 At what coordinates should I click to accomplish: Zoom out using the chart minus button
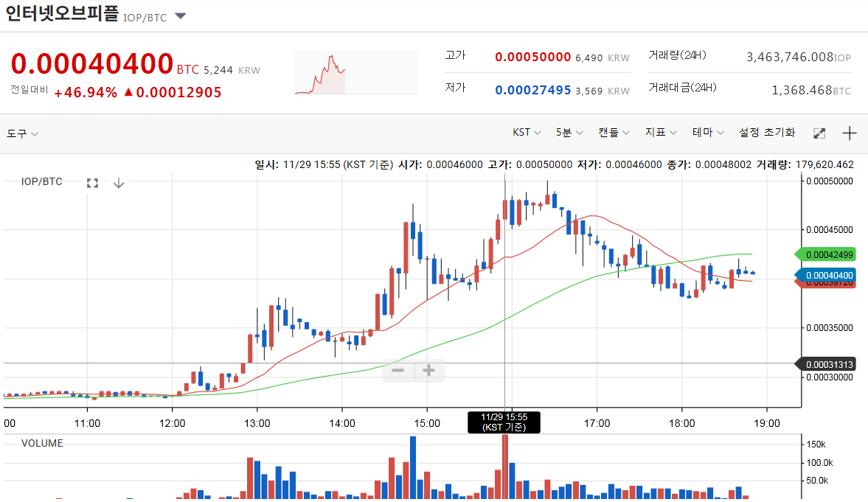[398, 370]
